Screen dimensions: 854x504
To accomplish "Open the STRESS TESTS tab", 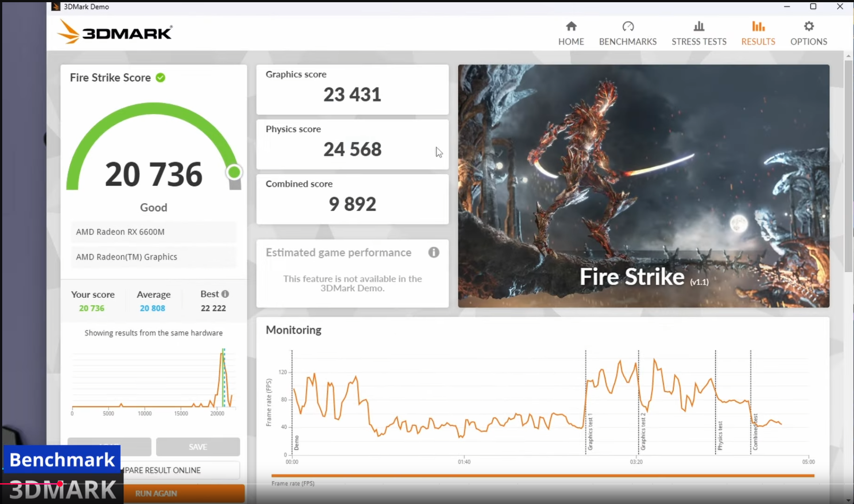I will tap(699, 33).
